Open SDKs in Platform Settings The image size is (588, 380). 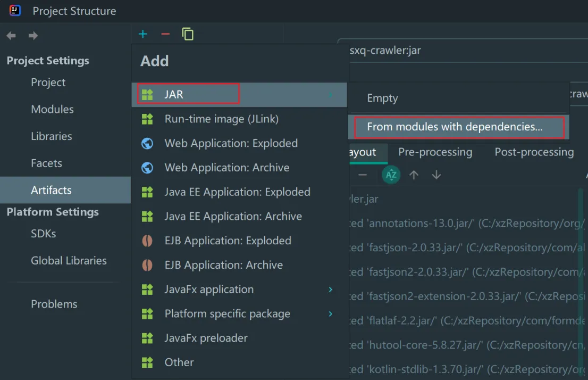pos(65,234)
